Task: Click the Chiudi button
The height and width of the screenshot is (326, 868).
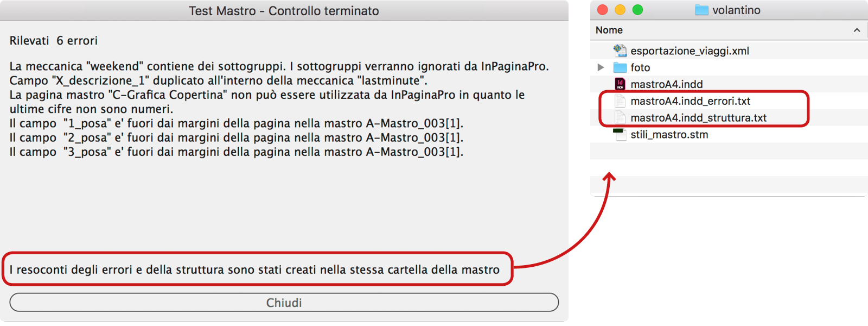Action: (284, 303)
